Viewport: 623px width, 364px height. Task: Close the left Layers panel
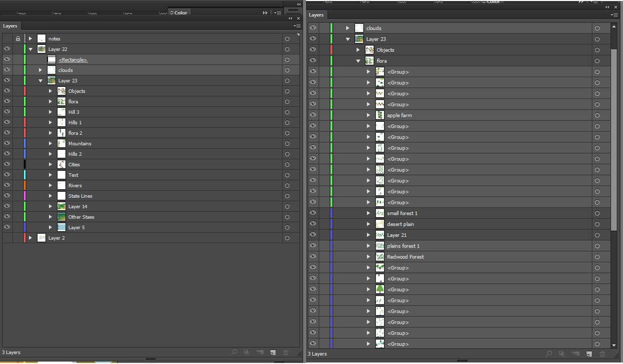(x=298, y=18)
